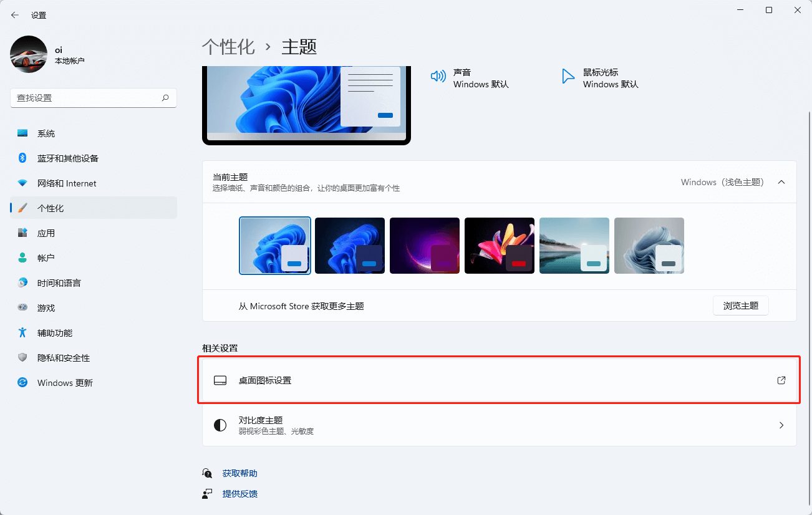This screenshot has width=812, height=515.
Task: Click the Mouse cursor arrow icon
Action: pos(568,76)
